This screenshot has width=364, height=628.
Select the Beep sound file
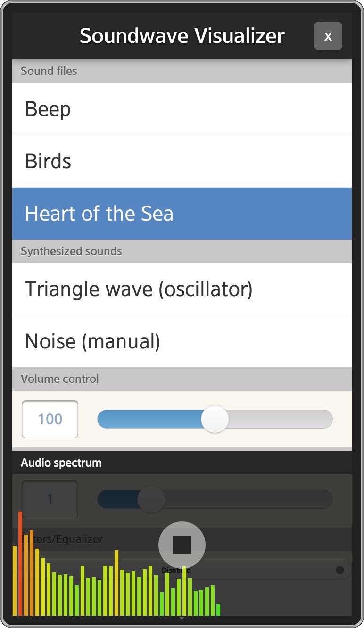coord(182,109)
